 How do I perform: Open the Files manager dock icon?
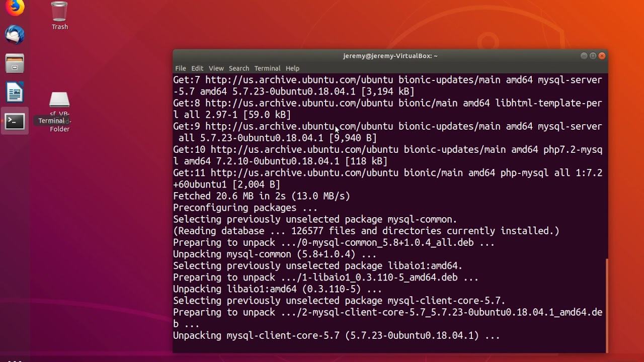tap(15, 64)
